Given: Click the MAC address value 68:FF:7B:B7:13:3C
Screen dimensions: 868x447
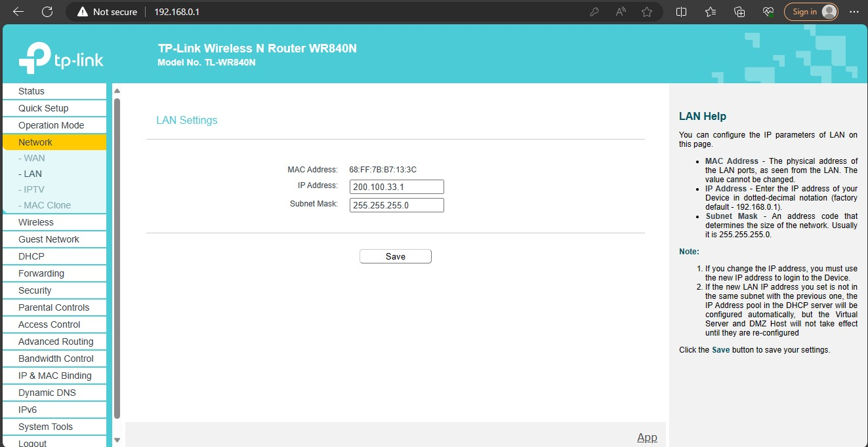Looking at the screenshot, I should pyautogui.click(x=382, y=170).
